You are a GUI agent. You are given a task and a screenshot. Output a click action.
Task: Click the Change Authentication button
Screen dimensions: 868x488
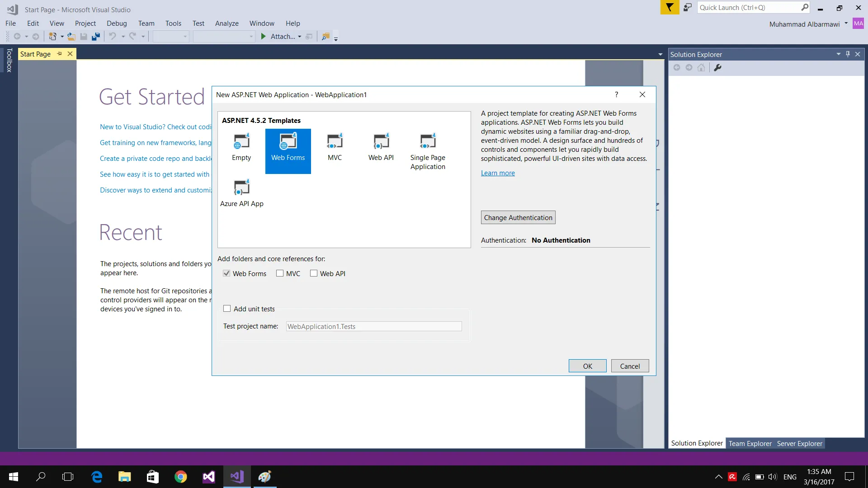pyautogui.click(x=518, y=217)
